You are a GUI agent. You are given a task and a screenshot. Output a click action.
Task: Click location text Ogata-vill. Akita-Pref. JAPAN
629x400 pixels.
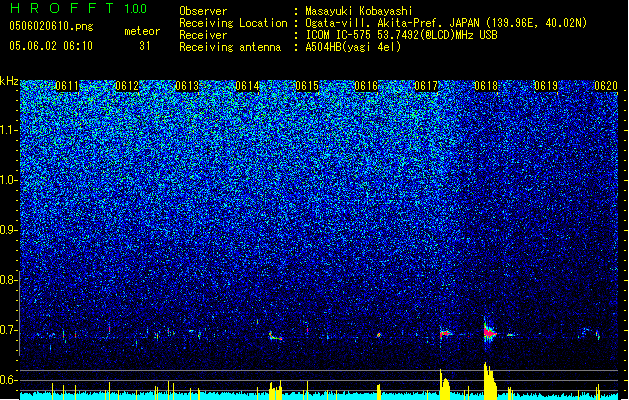[x=392, y=23]
